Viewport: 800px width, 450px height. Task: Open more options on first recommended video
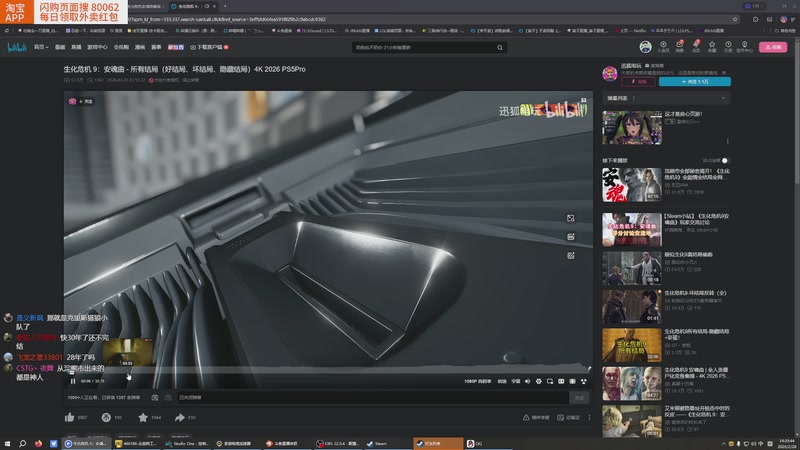[728, 141]
